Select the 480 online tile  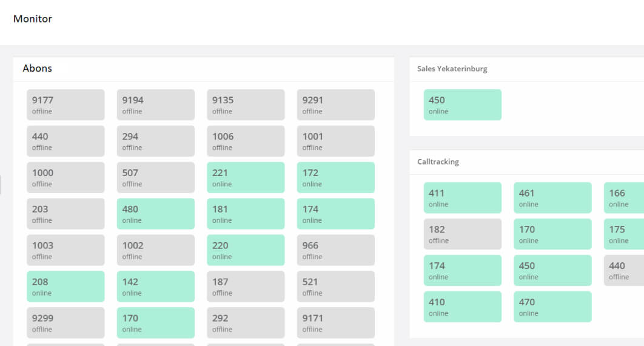(x=155, y=214)
